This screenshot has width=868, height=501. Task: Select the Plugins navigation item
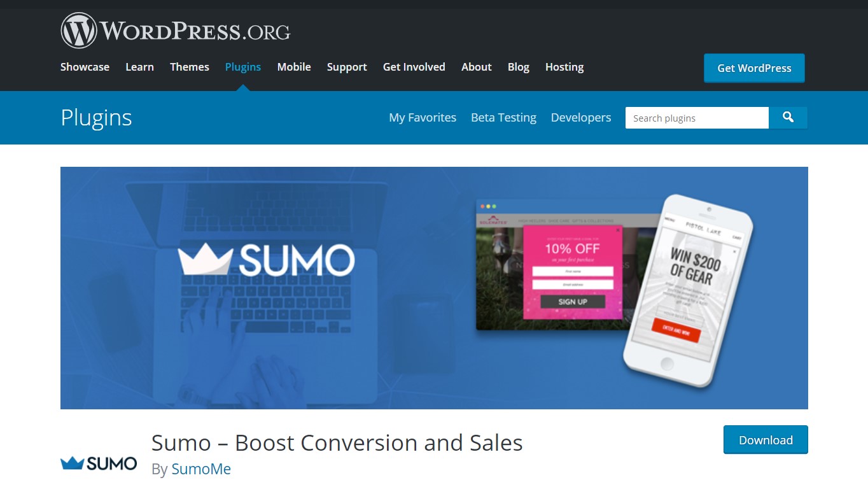coord(243,67)
